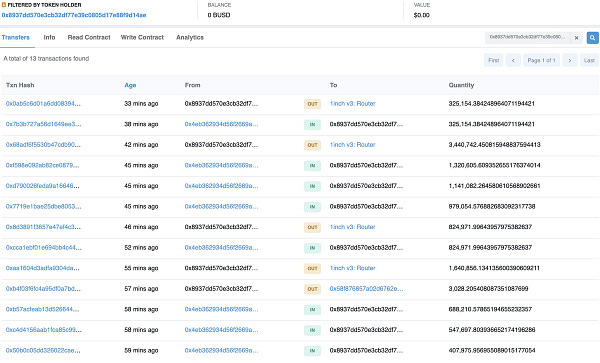Viewport: 600px width, 363px height.
Task: Open the Info tab
Action: 49,37
